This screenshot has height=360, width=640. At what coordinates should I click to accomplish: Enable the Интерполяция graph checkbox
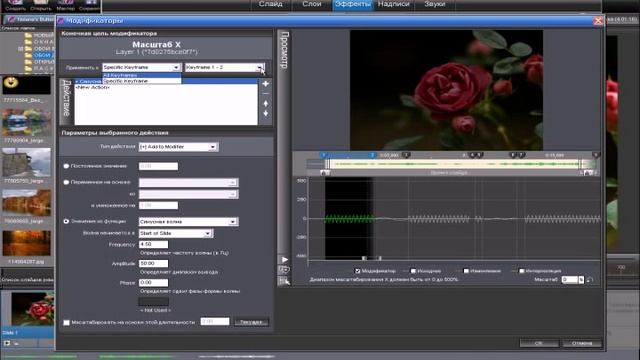(x=522, y=271)
